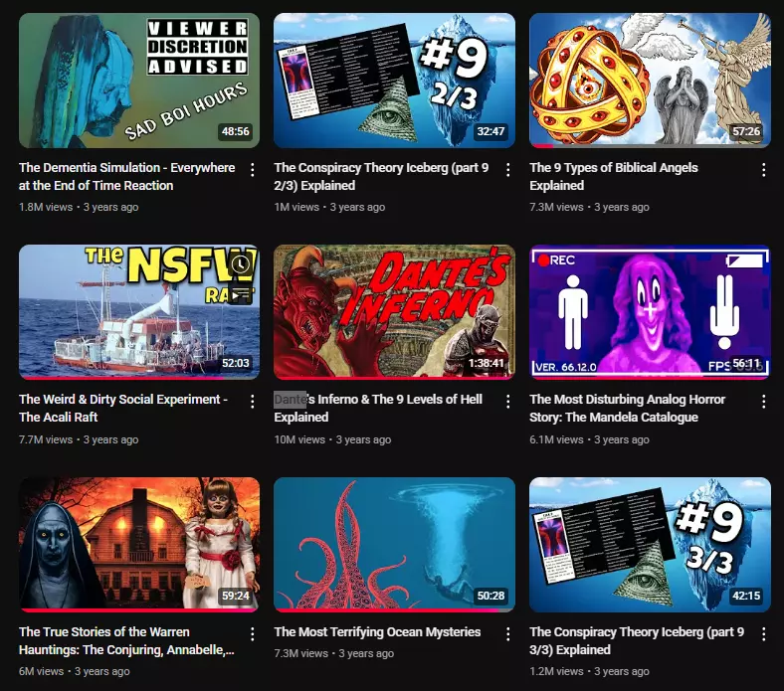Open The Most Terrifying Ocean Mysteries title link
The height and width of the screenshot is (691, 784).
377,632
